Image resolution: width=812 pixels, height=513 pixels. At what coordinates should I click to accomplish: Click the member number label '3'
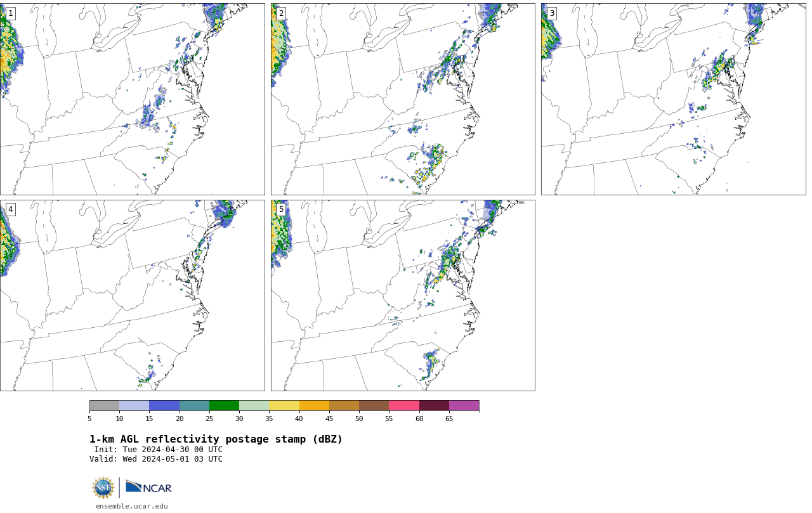tap(551, 13)
